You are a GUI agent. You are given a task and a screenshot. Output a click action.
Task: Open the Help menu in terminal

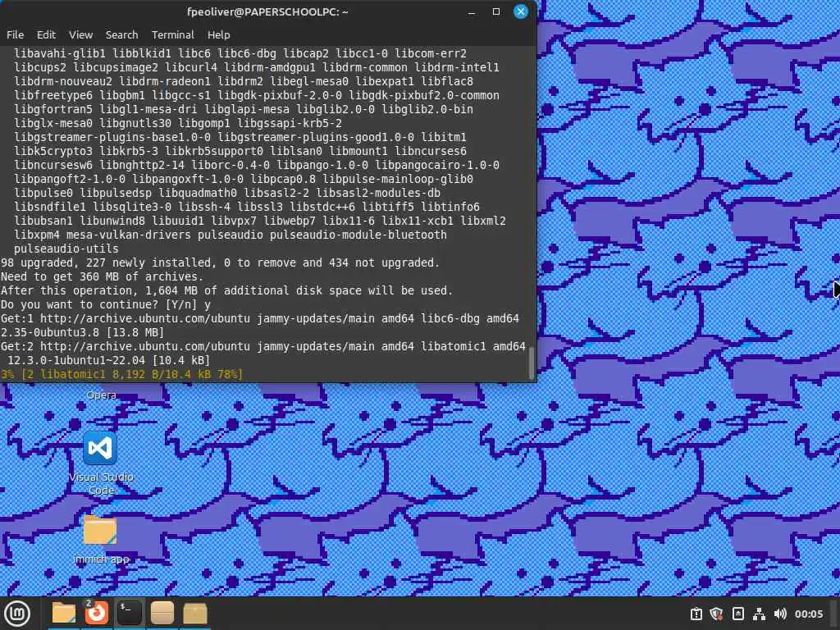[218, 34]
